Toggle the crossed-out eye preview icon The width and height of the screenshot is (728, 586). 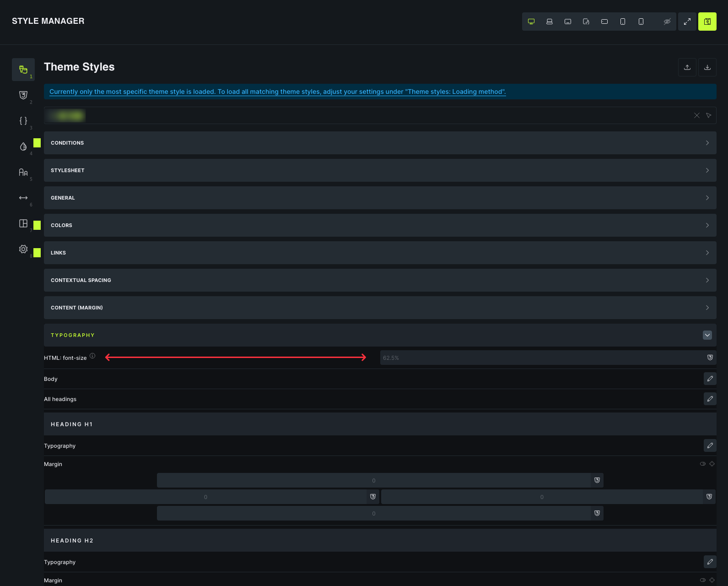667,22
